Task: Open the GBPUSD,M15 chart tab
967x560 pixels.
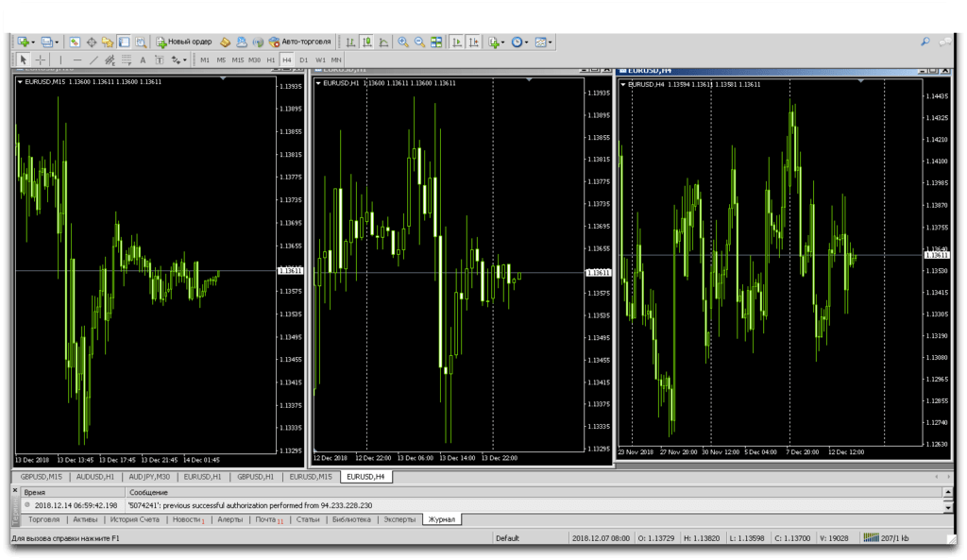Action: coord(41,477)
